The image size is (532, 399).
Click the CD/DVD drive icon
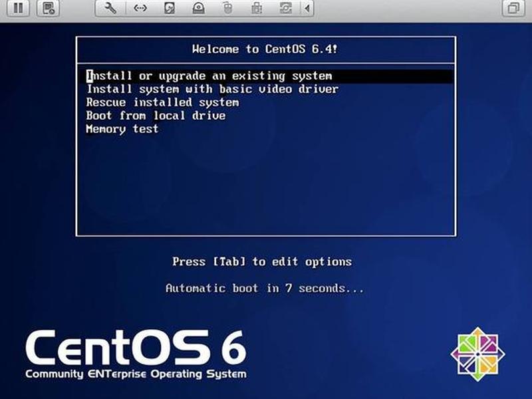point(198,8)
